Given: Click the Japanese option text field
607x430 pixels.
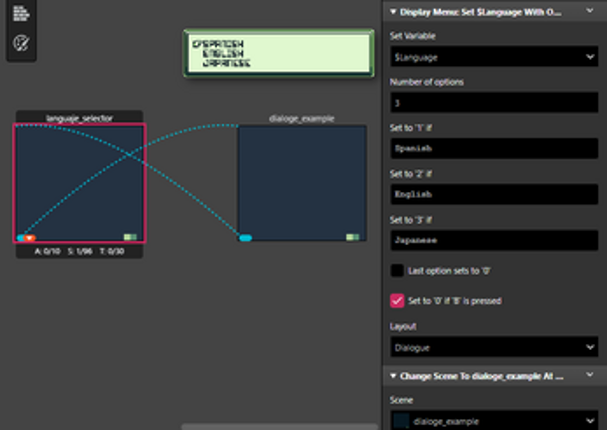Looking at the screenshot, I should point(494,240).
